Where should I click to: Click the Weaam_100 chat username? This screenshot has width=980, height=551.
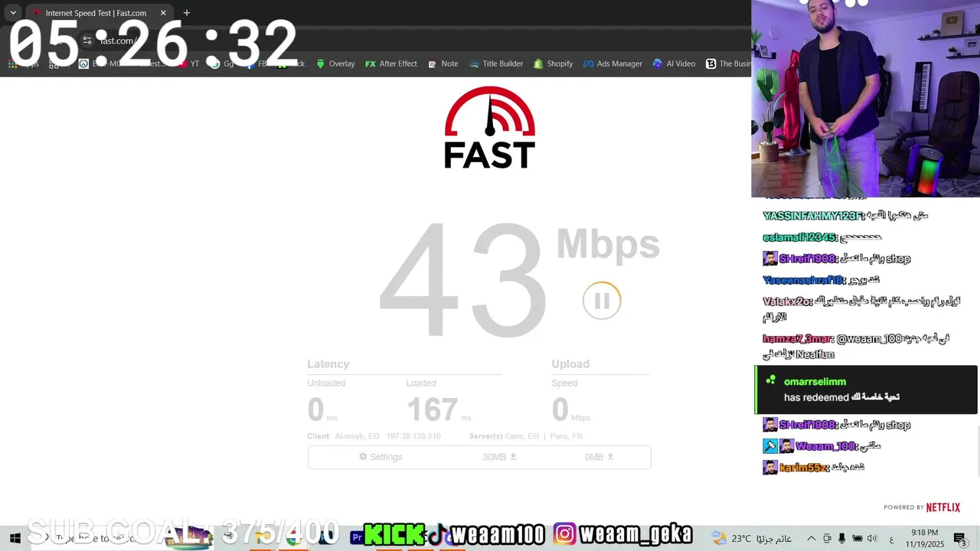[x=826, y=446]
